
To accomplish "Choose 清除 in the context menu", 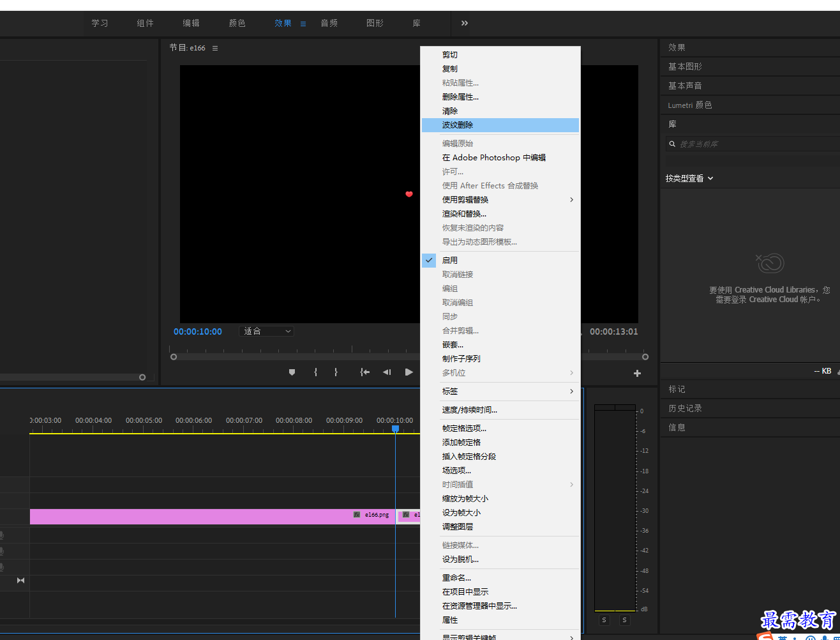I will (x=500, y=111).
